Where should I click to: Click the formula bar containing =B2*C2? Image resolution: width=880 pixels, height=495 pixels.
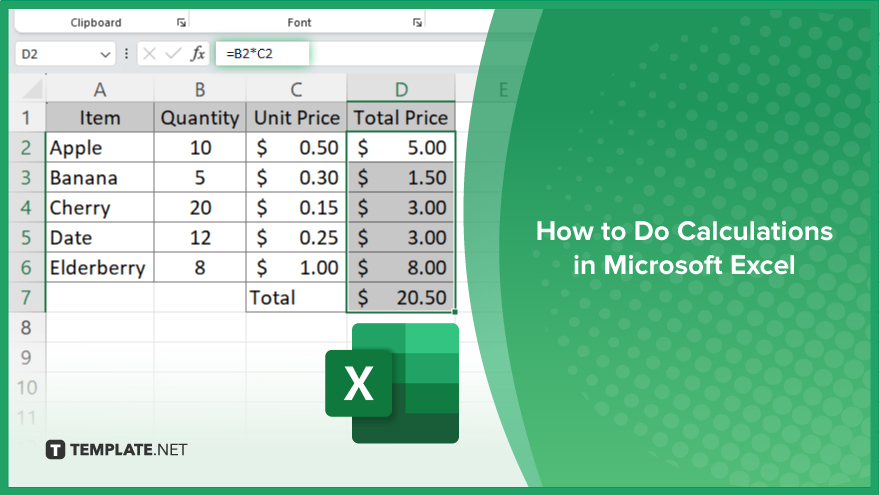click(x=262, y=54)
